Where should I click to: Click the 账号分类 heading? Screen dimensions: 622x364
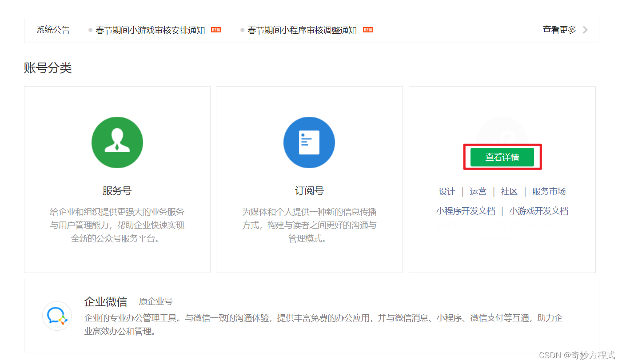click(48, 68)
